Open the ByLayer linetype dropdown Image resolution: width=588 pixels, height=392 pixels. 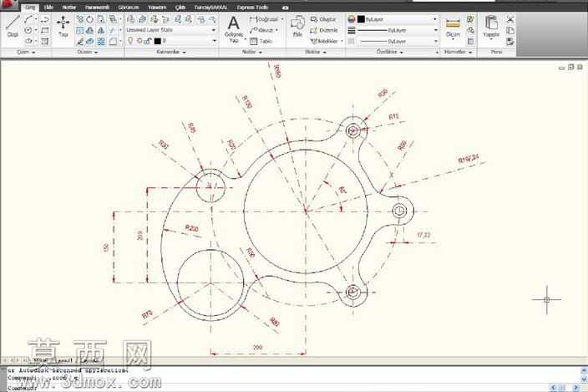point(435,41)
